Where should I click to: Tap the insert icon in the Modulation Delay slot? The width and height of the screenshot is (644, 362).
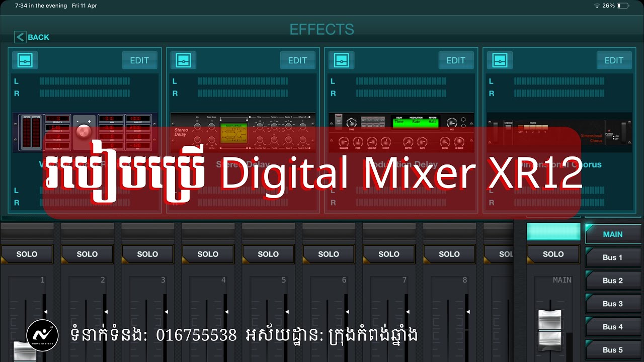point(341,60)
